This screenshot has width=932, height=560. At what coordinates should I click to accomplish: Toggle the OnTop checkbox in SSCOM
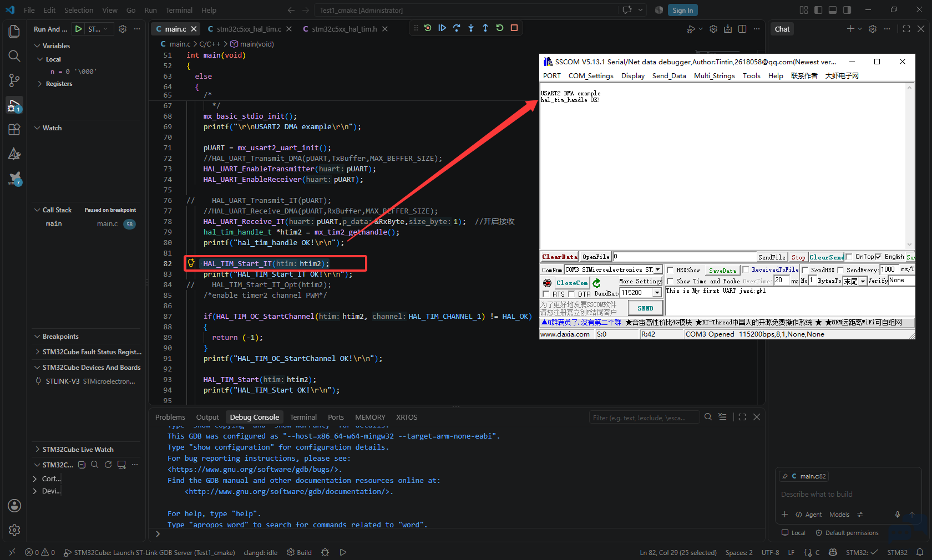(x=849, y=257)
